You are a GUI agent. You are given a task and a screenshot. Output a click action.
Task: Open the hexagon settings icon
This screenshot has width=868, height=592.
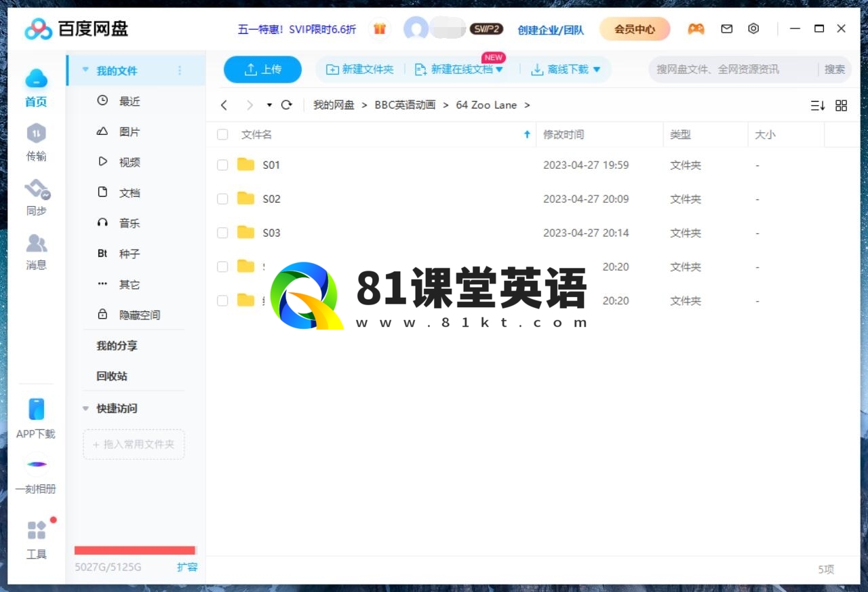pyautogui.click(x=753, y=29)
